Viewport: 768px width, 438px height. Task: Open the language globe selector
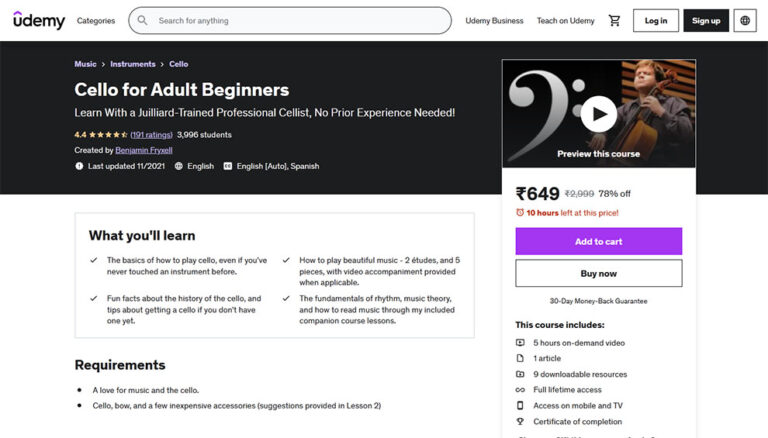745,21
